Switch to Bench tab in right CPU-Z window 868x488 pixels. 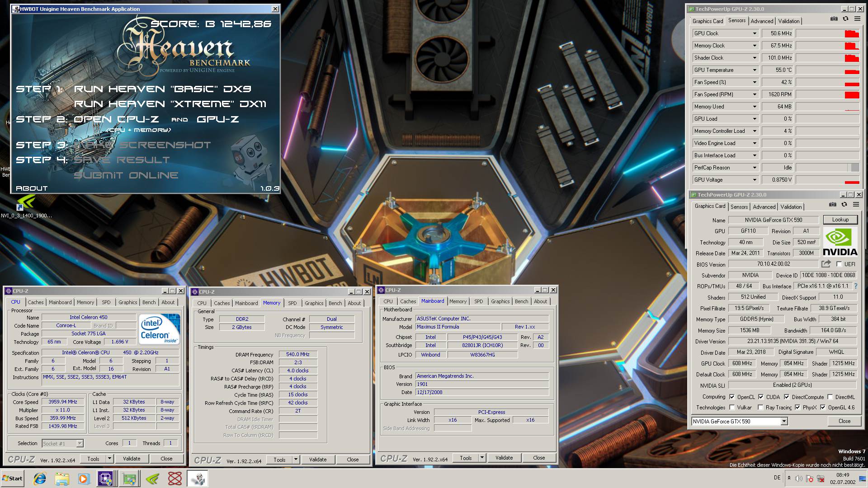521,301
